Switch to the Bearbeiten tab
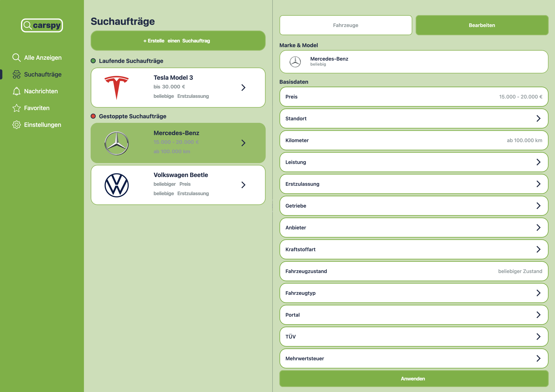 [482, 25]
